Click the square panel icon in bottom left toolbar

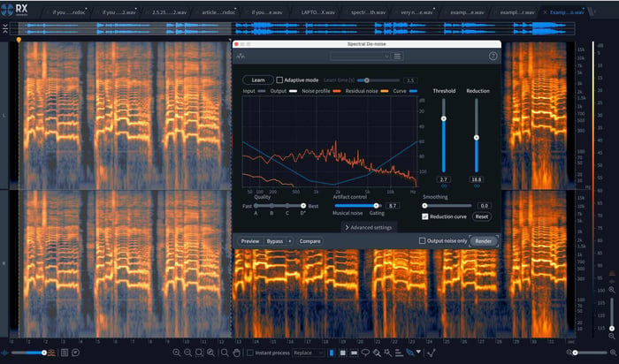(x=65, y=353)
